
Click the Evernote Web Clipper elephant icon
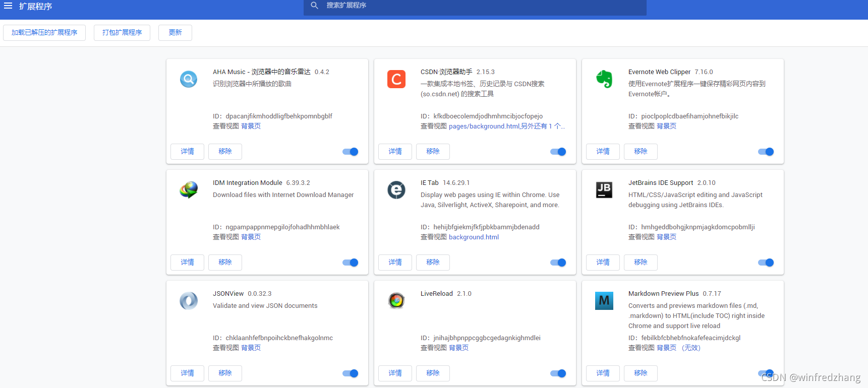point(604,79)
